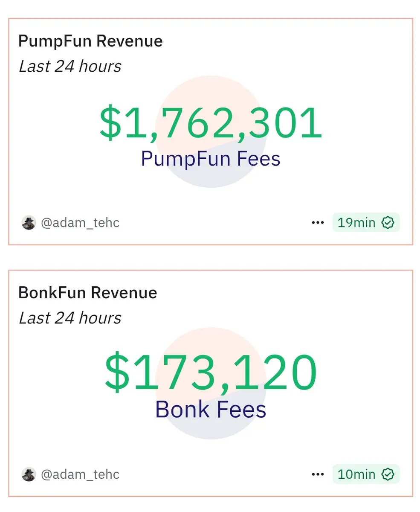Select the BonkFun Revenue title

pyautogui.click(x=88, y=293)
